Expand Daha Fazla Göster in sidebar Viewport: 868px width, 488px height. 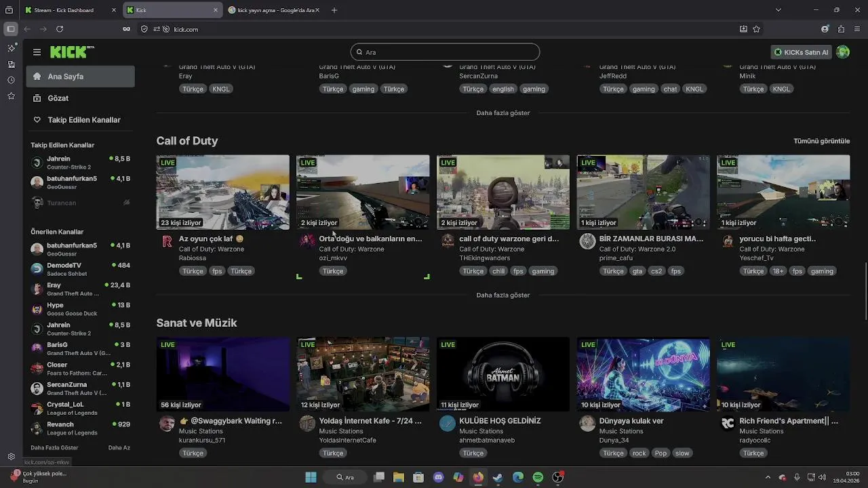[54, 448]
